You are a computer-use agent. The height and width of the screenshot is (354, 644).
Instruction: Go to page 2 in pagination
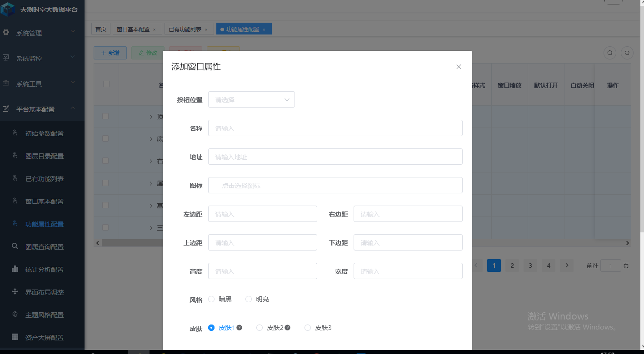coord(512,265)
